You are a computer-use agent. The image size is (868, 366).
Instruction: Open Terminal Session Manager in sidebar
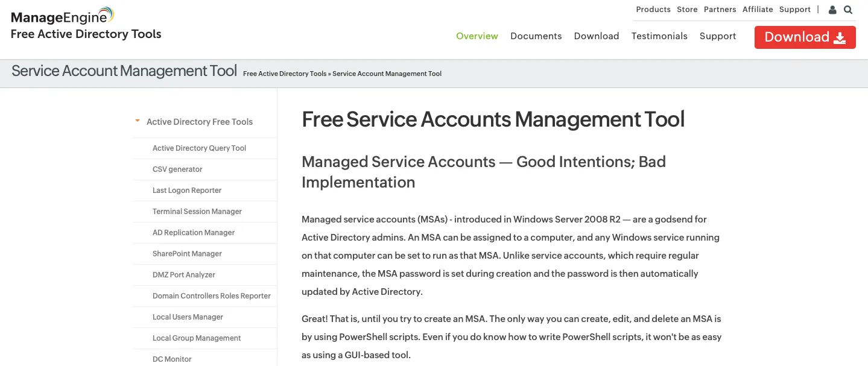(x=197, y=212)
